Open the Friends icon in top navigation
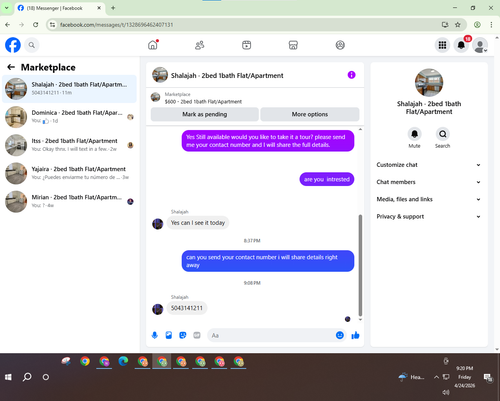The image size is (500, 401). 200,45
